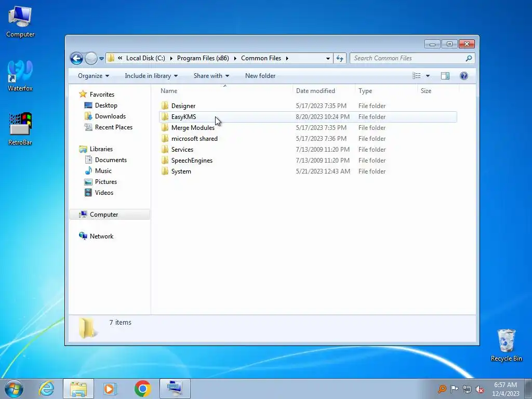Select the EasyKMS folder icon
The width and height of the screenshot is (532, 399).
click(x=165, y=117)
